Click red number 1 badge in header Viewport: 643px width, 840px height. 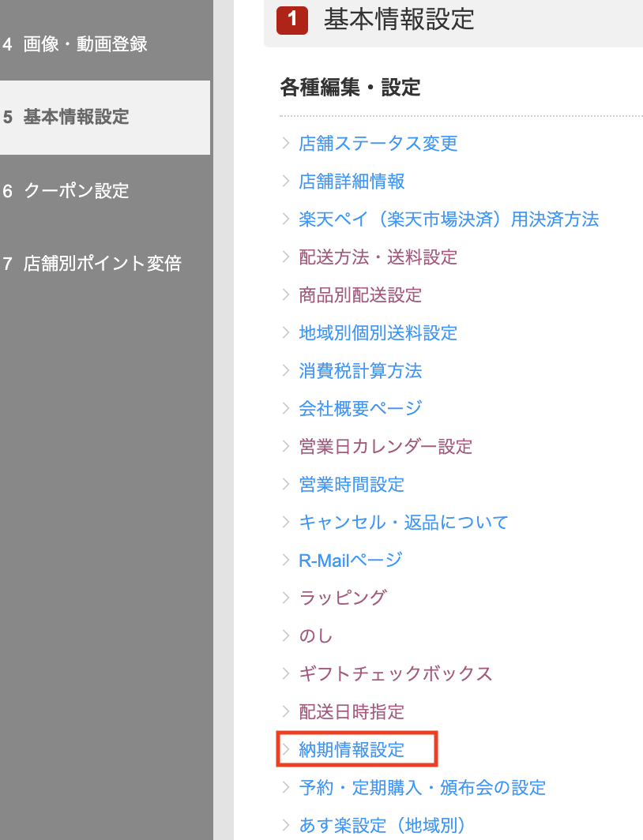point(292,21)
